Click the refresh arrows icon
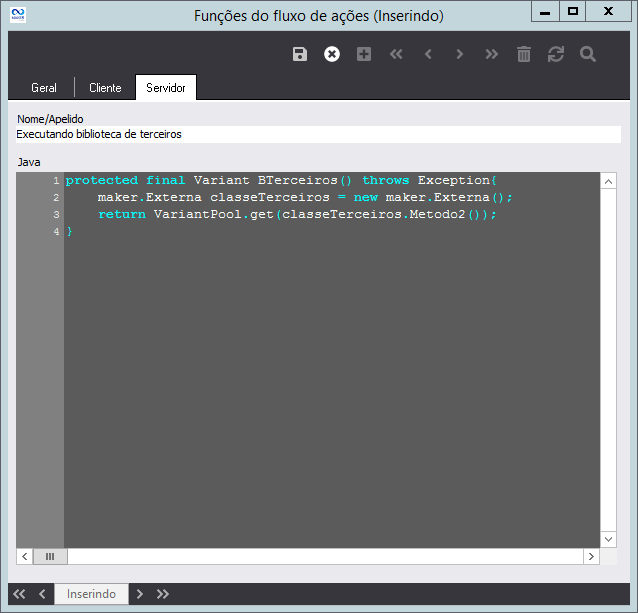The image size is (638, 613). (556, 54)
